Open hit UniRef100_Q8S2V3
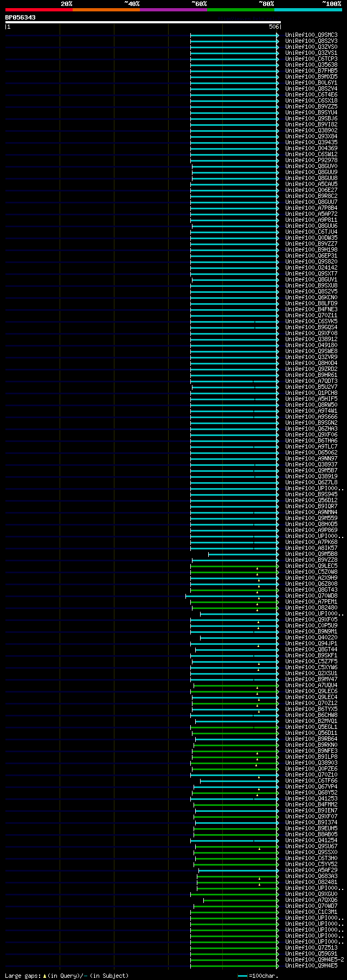The width and height of the screenshot is (347, 980). click(x=311, y=41)
